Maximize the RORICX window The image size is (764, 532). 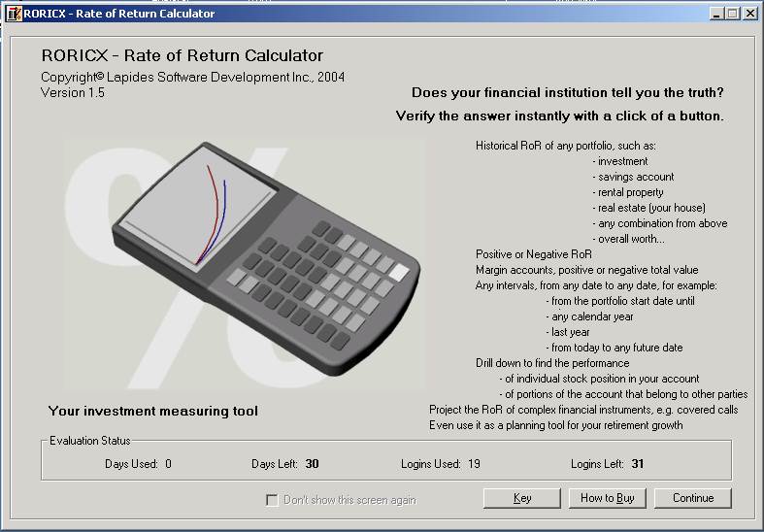[x=732, y=14]
